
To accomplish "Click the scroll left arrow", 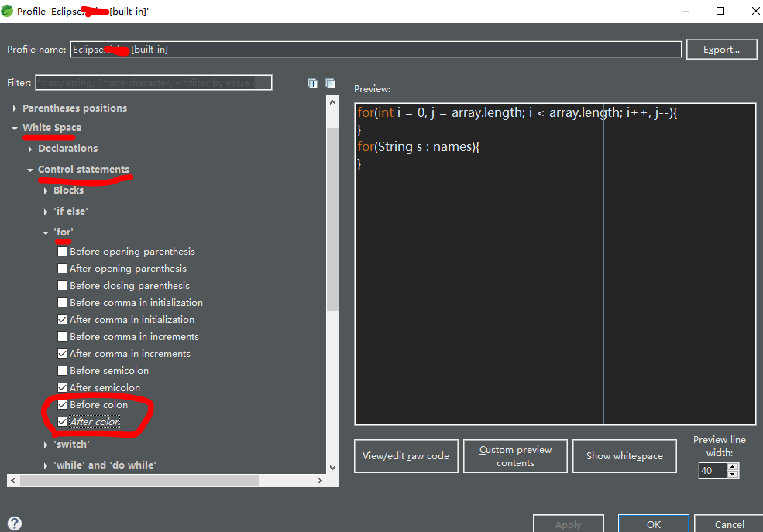I will coord(13,480).
